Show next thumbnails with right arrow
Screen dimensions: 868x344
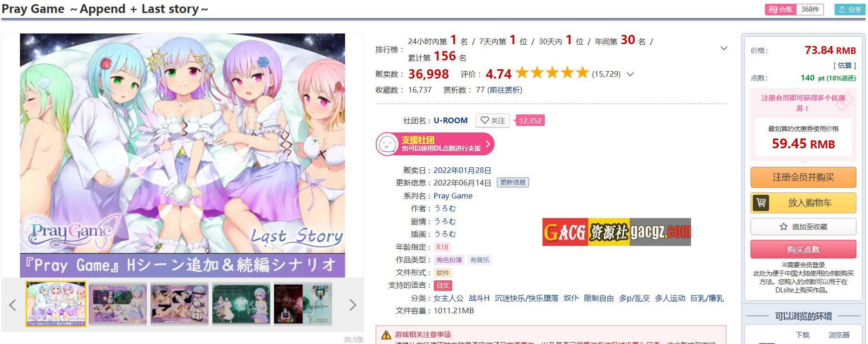click(353, 305)
